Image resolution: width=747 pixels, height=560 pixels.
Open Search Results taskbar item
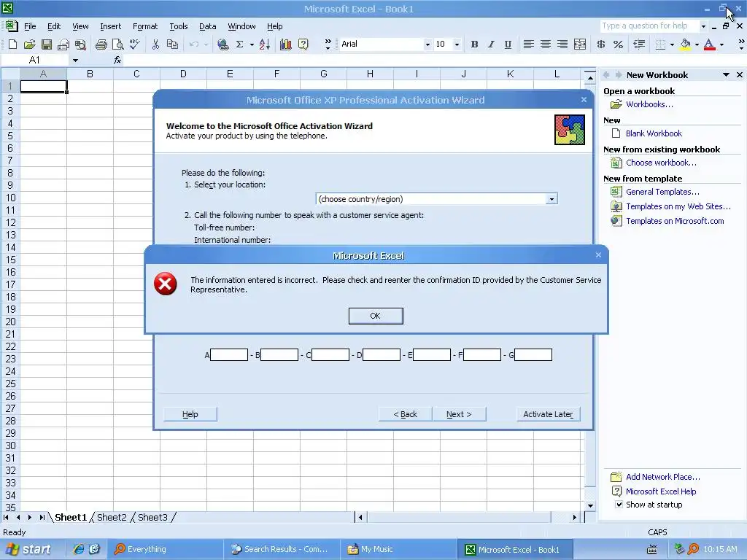(x=282, y=549)
